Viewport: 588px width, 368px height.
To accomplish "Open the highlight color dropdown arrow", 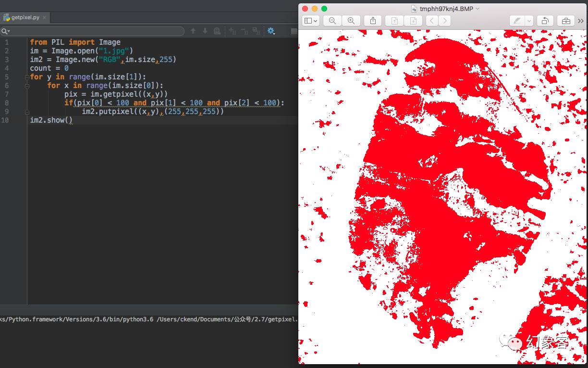I will pyautogui.click(x=529, y=21).
